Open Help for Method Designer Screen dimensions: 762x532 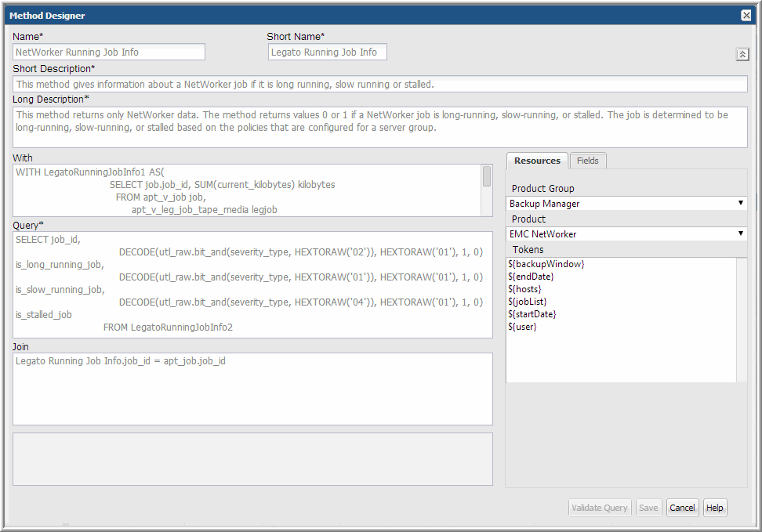[714, 508]
